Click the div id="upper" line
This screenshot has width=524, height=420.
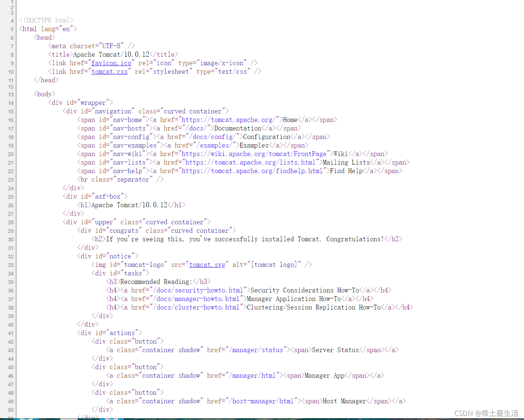pos(136,222)
